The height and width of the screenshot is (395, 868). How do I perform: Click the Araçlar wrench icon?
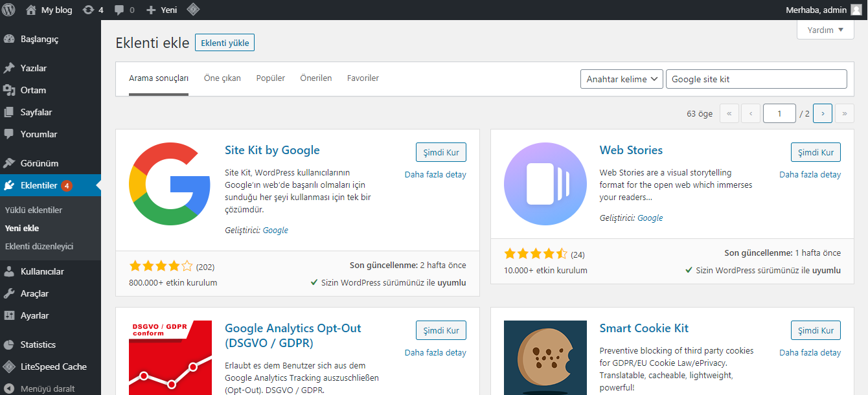click(9, 293)
